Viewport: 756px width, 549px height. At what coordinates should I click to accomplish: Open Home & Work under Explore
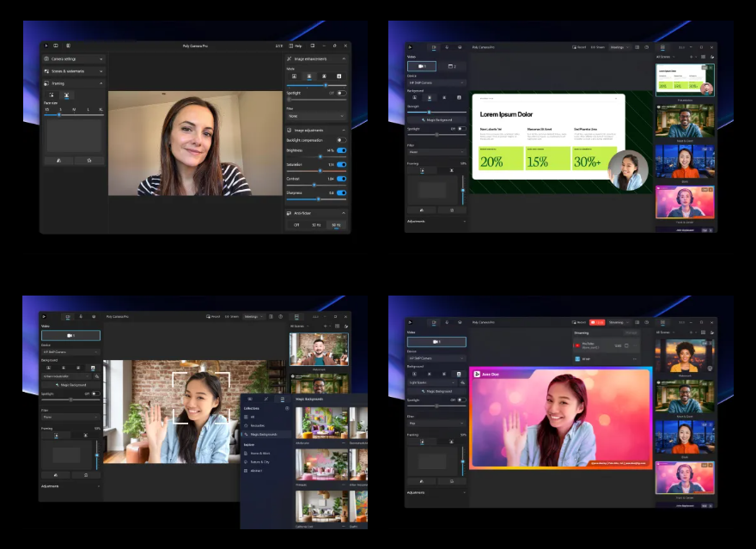(x=259, y=453)
